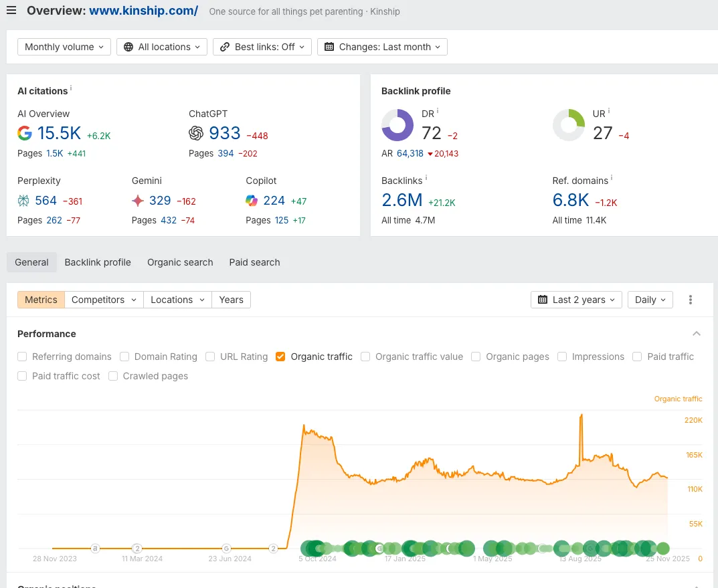Enable Organic traffic value checkbox
718x588 pixels.
pyautogui.click(x=365, y=357)
